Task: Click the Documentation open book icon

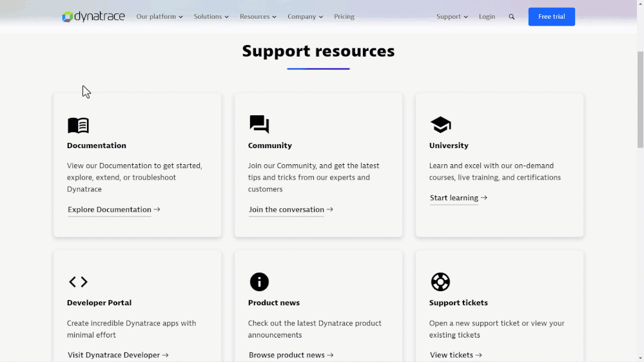Action: click(78, 125)
